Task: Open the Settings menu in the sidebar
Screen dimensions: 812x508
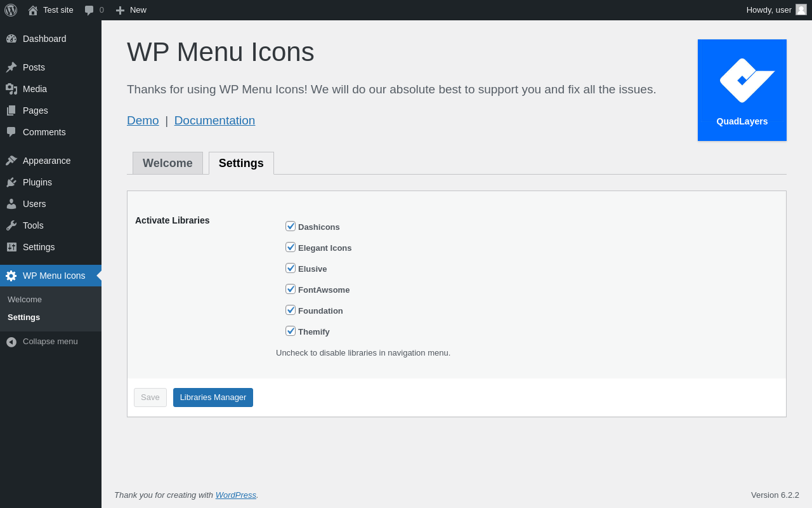Action: tap(51, 247)
